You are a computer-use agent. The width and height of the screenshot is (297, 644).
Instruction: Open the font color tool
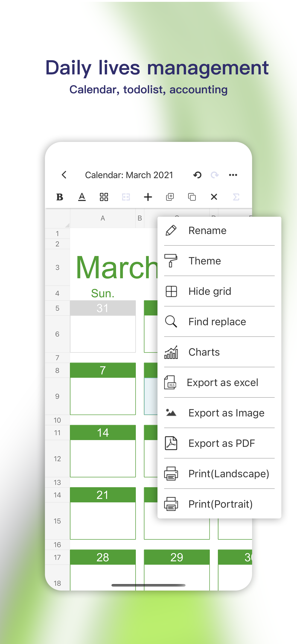pos(82,197)
